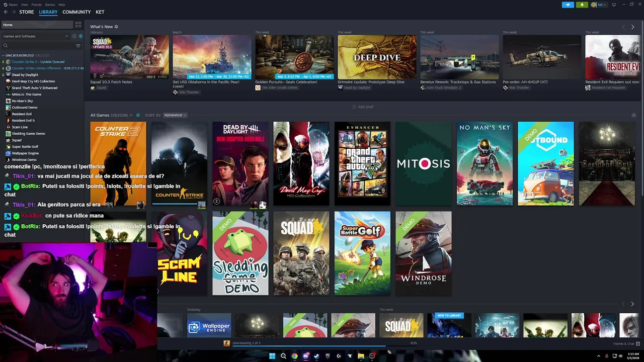Screen dimensions: 644x362
Task: Open the Help menu
Action: tap(61, 5)
